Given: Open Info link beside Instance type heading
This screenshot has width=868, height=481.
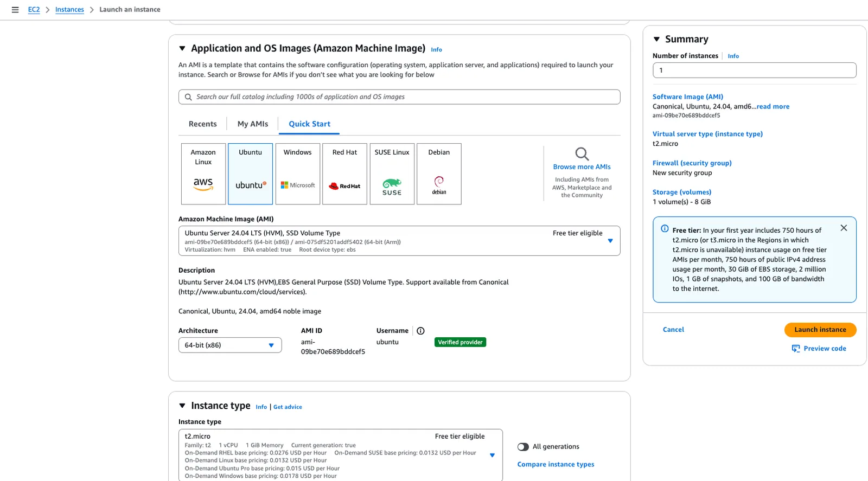Looking at the screenshot, I should [x=261, y=407].
